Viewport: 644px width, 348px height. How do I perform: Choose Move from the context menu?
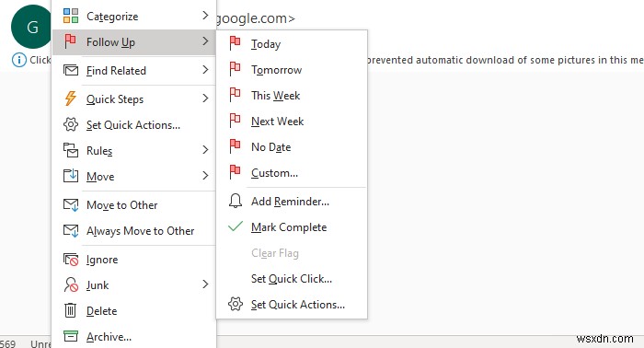(x=134, y=176)
